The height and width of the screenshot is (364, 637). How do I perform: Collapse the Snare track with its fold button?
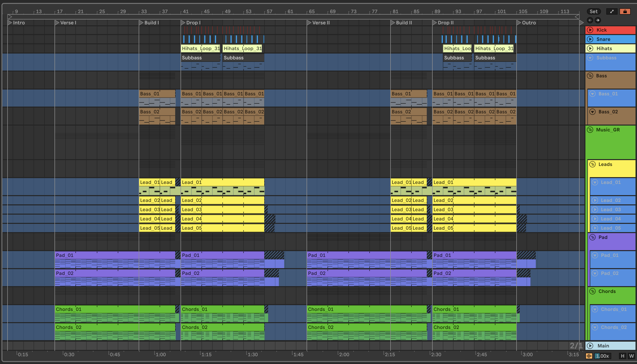pos(590,39)
